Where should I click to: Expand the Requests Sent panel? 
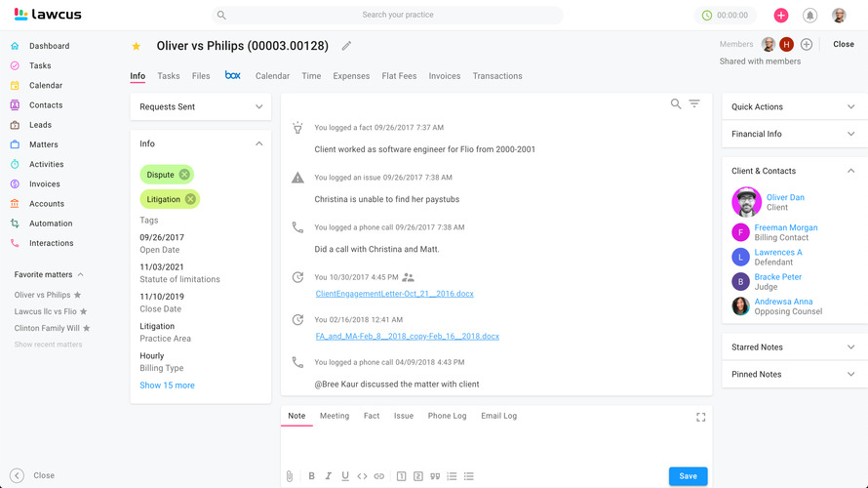pos(258,106)
